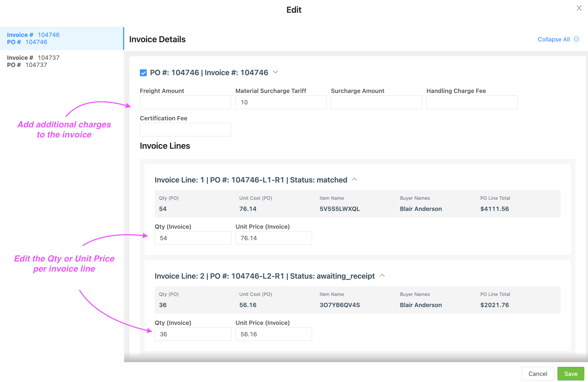Click the Freight Amount input field

(x=185, y=102)
